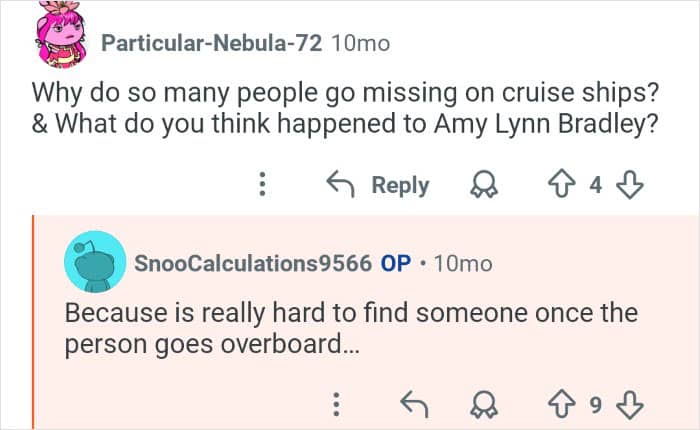Open the three-dot menu on Particular-Nebula-72's comment
The height and width of the screenshot is (430, 700).
(x=263, y=185)
